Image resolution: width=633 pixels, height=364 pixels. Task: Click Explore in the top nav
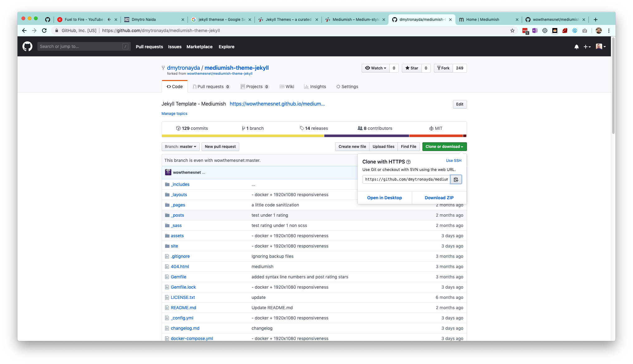[x=226, y=47]
